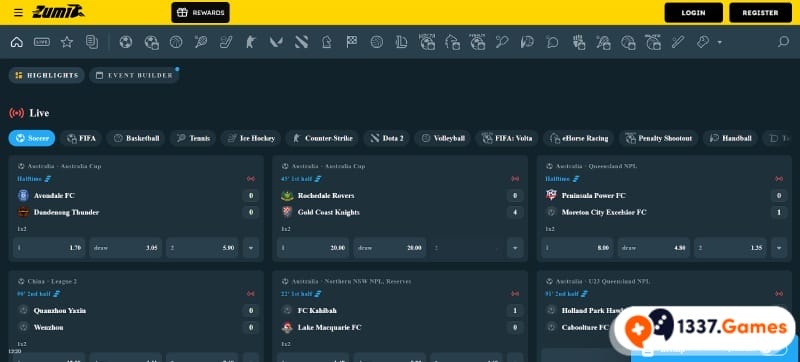Expand more markets for Rochedale Rovers match
800x362 pixels.
click(x=515, y=248)
